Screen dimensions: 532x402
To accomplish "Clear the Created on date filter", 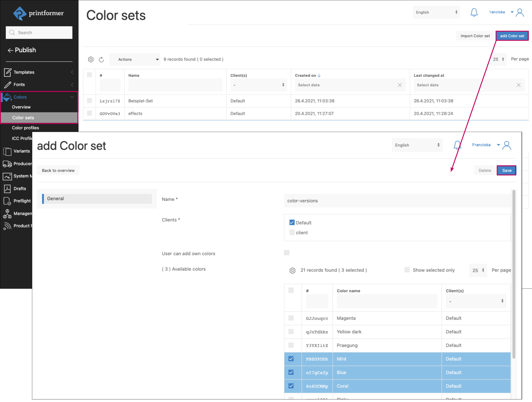I will pos(400,85).
